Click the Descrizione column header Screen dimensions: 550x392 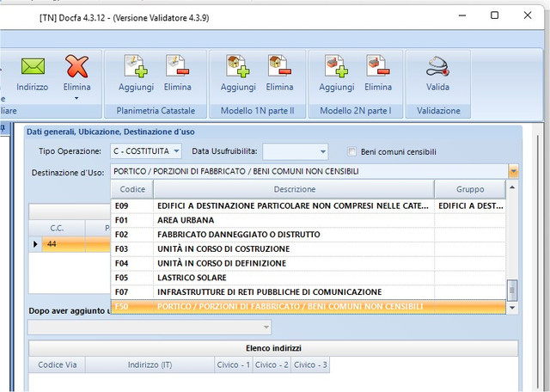[x=294, y=189]
